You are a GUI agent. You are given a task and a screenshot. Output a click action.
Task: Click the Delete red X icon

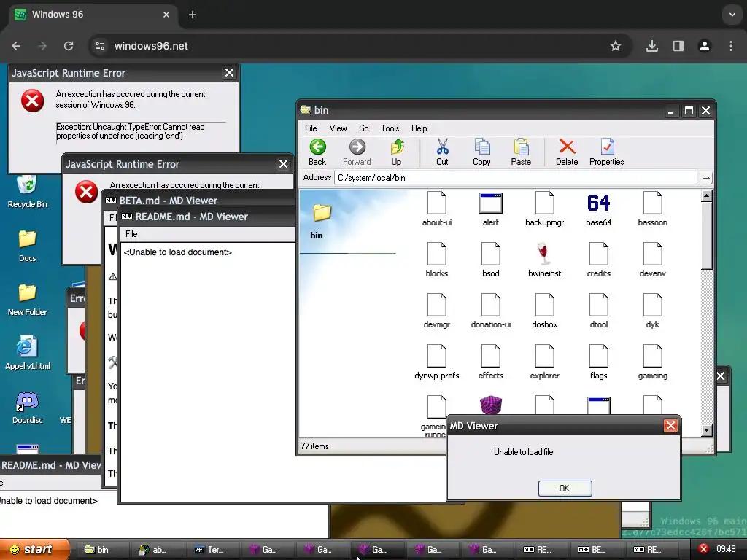567,147
